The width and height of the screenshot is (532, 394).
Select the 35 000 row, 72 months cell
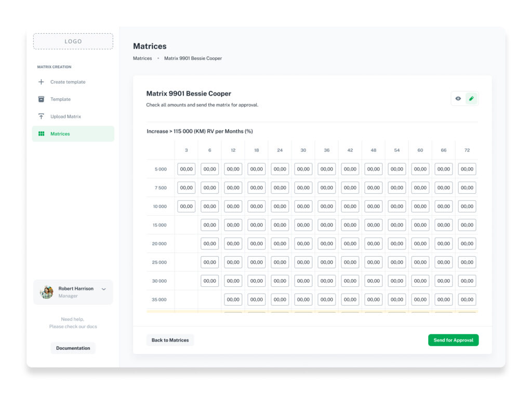[x=467, y=299]
